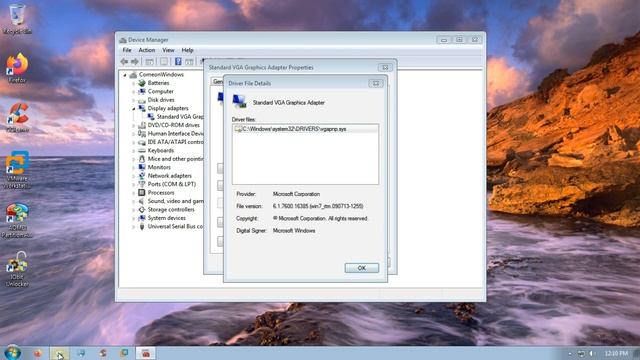Click the Monitors icon in device tree

point(142,167)
